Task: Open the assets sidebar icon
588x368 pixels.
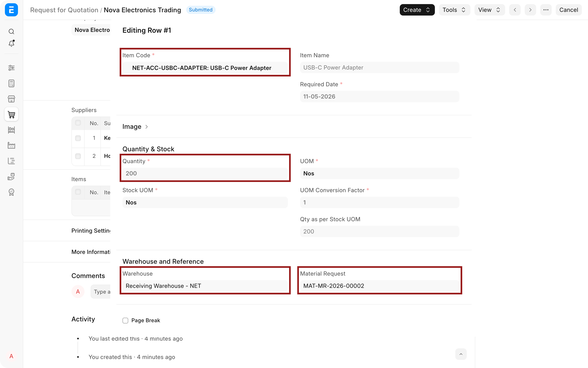Action: [11, 176]
